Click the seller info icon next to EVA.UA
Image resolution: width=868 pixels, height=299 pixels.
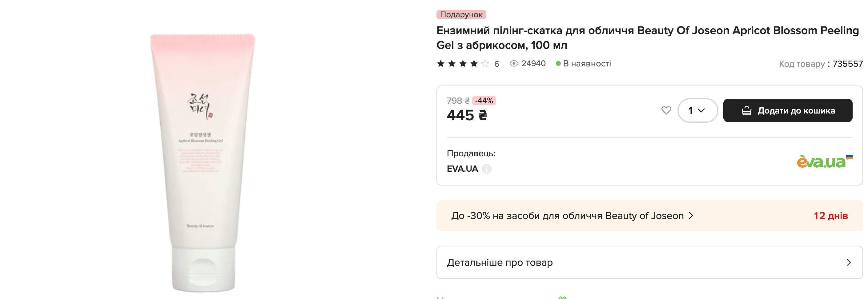(x=486, y=169)
